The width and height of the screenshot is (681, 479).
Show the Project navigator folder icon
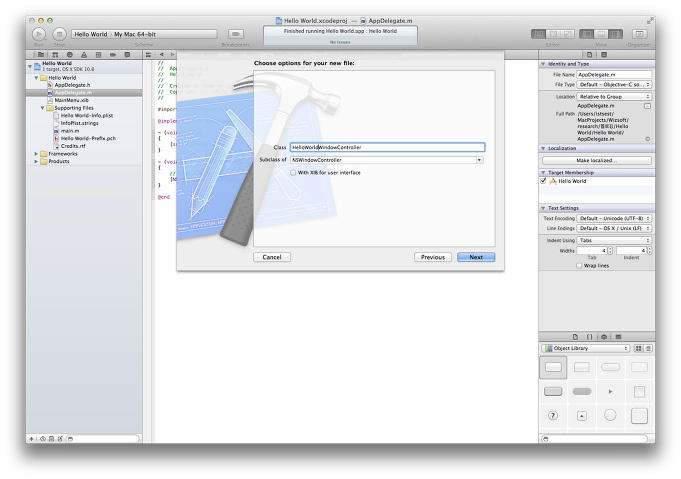click(x=40, y=55)
